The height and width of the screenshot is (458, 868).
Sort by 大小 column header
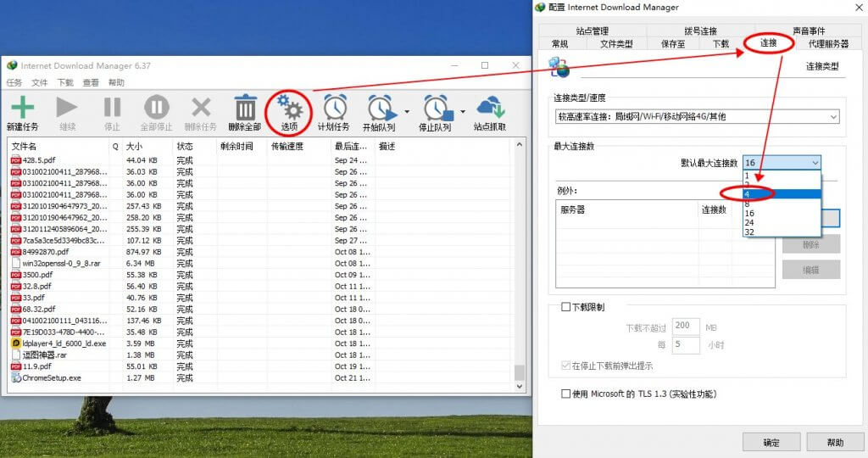click(x=147, y=146)
